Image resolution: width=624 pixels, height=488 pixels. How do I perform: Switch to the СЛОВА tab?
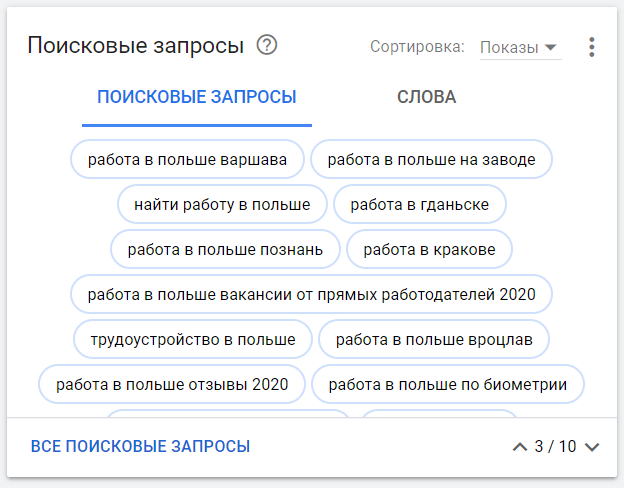coord(427,97)
